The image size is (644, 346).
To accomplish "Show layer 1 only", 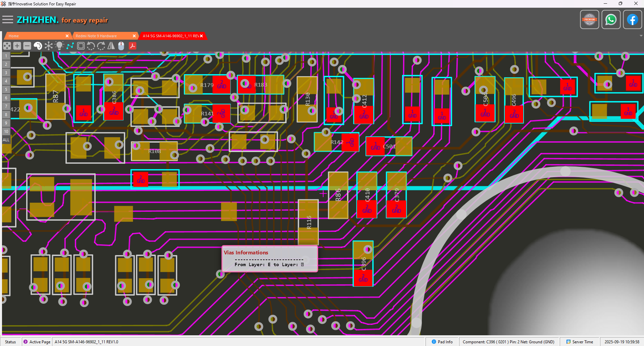I will (6, 56).
